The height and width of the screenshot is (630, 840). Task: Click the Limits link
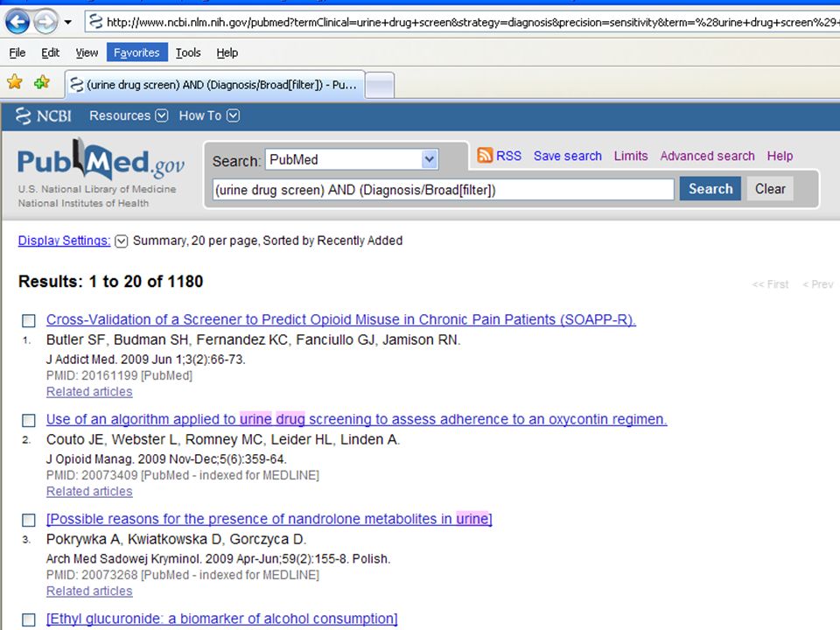point(631,156)
